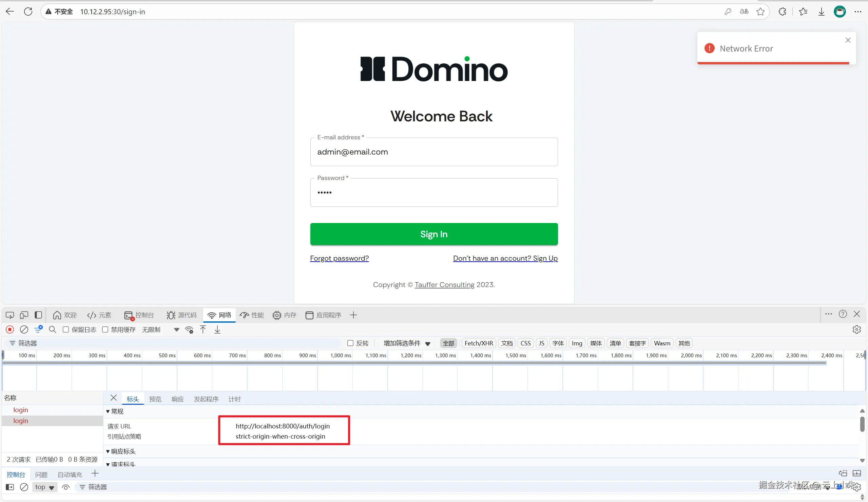Open the 响应 tab of request details
The width and height of the screenshot is (868, 502).
pos(177,399)
